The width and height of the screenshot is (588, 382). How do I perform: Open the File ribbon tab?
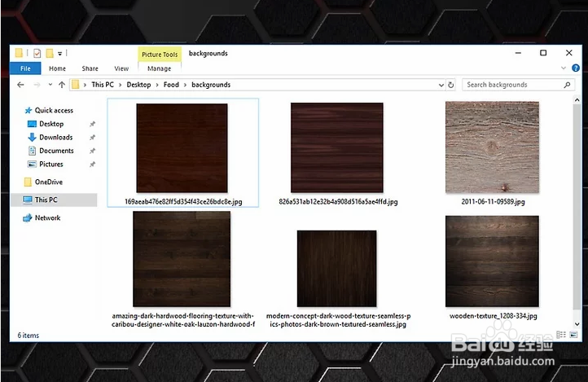coord(25,68)
